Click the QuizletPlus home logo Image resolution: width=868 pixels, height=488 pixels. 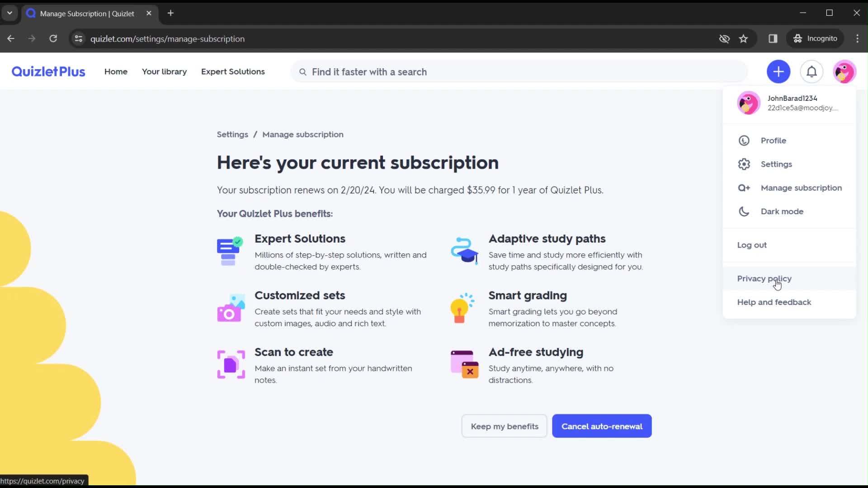(47, 71)
